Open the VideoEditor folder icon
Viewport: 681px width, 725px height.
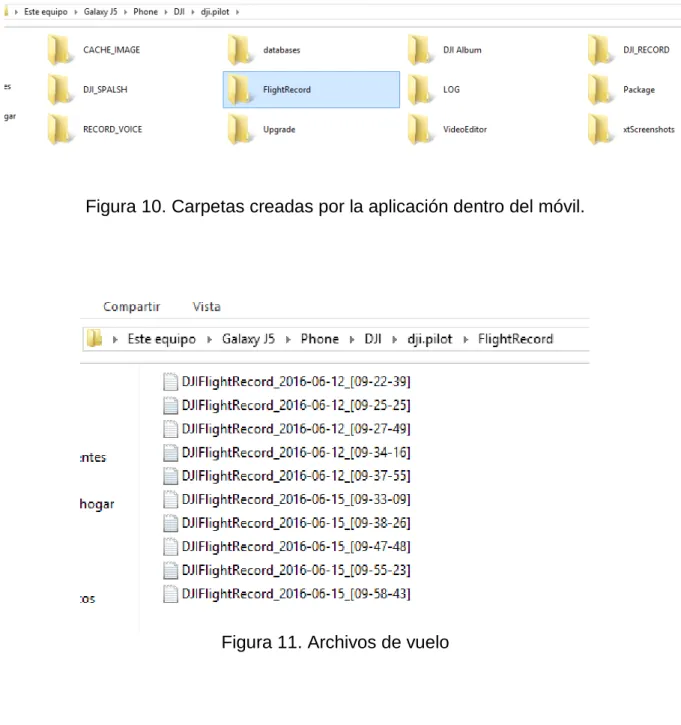pos(420,129)
